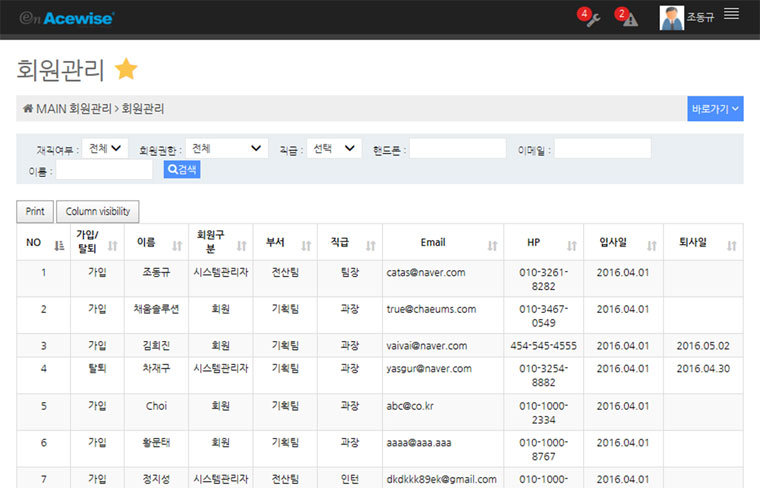Expand the 회원권한 select box

click(226, 148)
